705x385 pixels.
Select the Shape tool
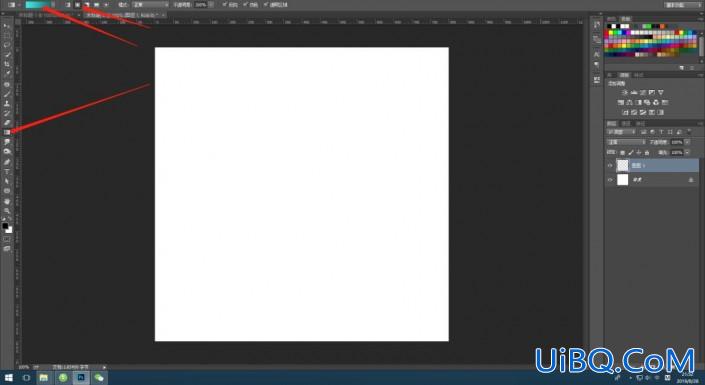pyautogui.click(x=7, y=191)
